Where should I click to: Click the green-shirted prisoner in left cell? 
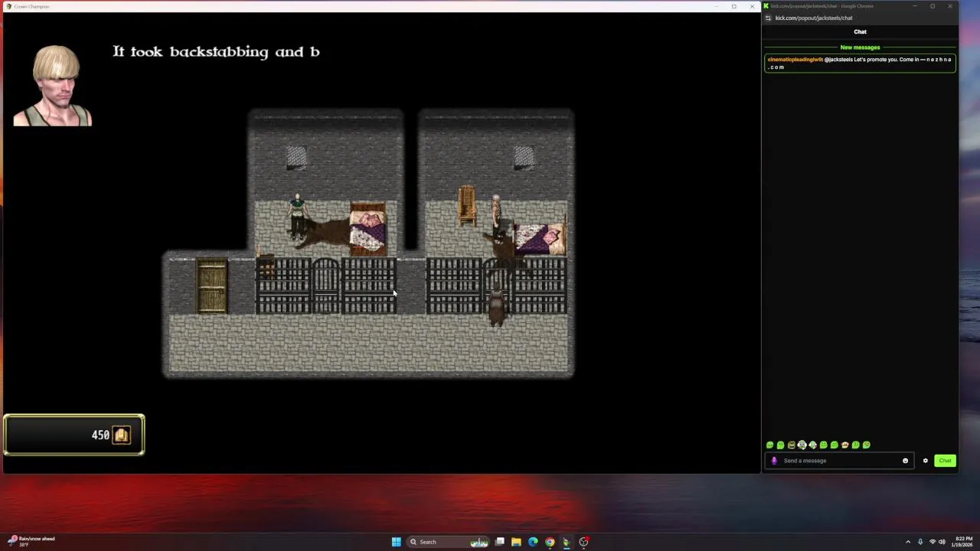[297, 216]
